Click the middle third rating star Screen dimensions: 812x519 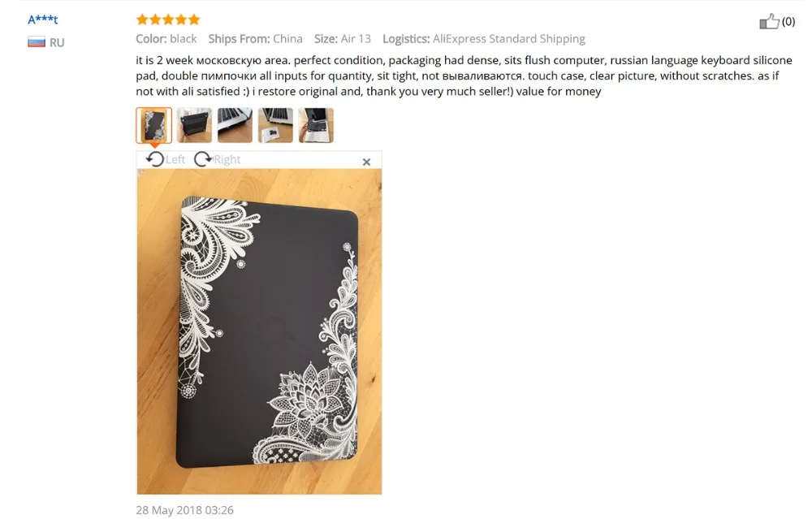point(168,19)
